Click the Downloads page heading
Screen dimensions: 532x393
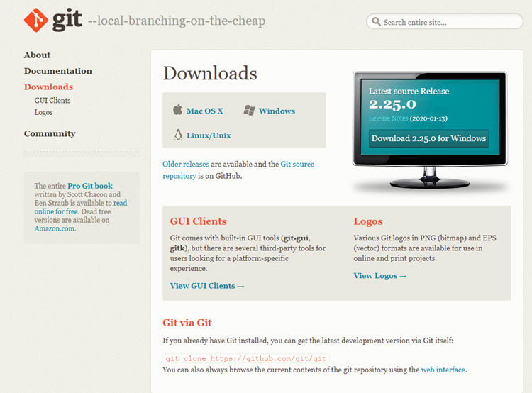coord(210,73)
